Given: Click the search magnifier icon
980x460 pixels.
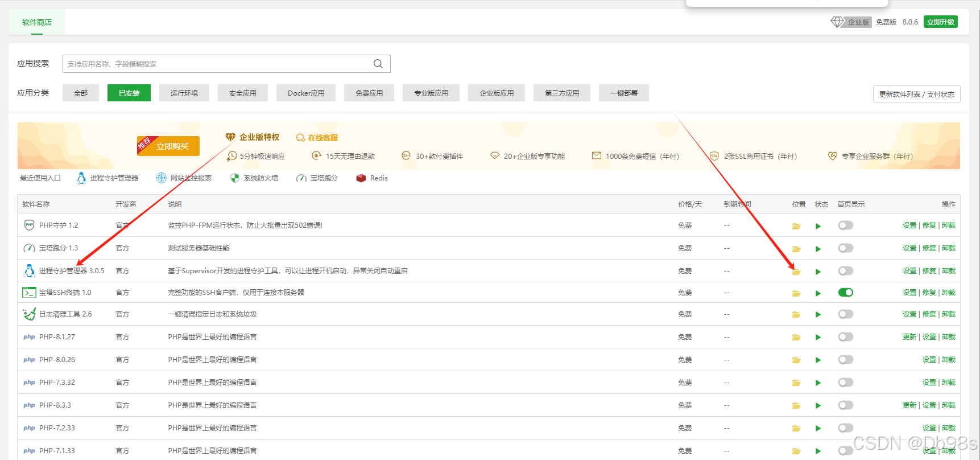Looking at the screenshot, I should tap(378, 64).
